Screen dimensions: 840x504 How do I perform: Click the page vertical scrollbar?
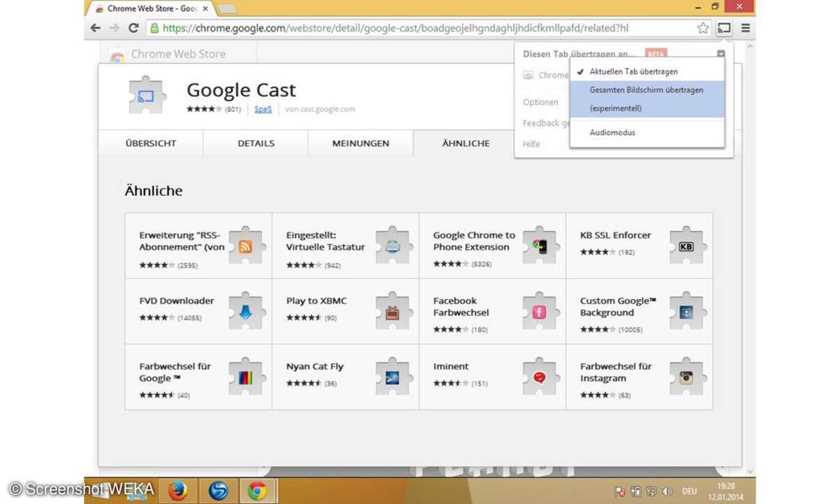tap(751, 259)
